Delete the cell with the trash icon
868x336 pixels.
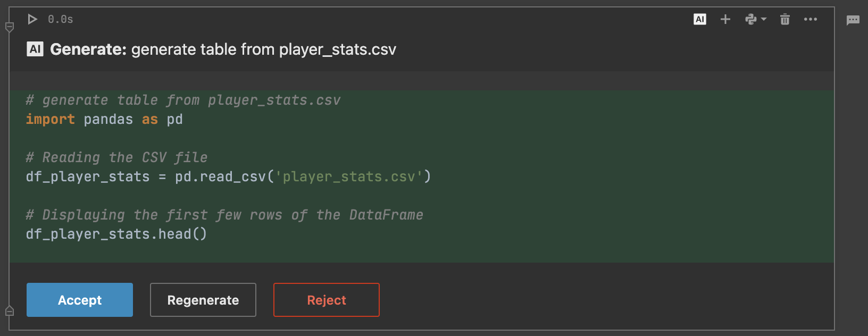coord(784,20)
